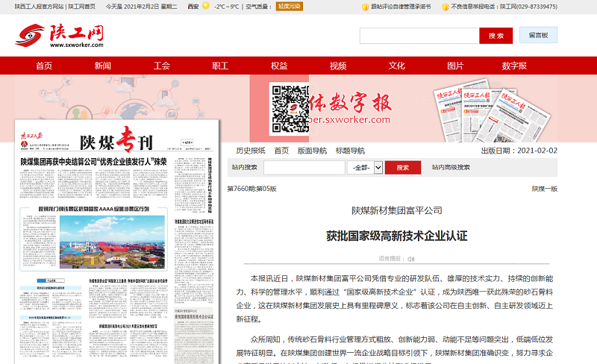Screen dimensions: 597x364
Task: Click the stacked newspapers image in banner
Action: (493, 110)
